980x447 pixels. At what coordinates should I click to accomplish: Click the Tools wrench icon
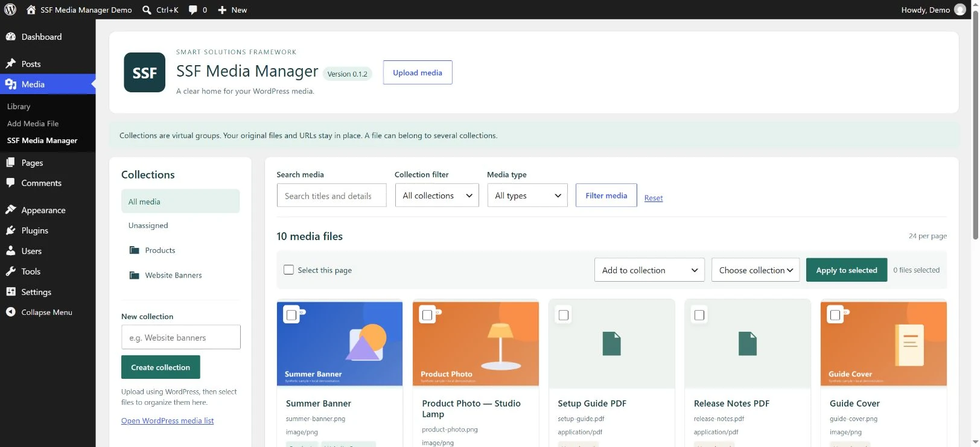[x=10, y=271]
